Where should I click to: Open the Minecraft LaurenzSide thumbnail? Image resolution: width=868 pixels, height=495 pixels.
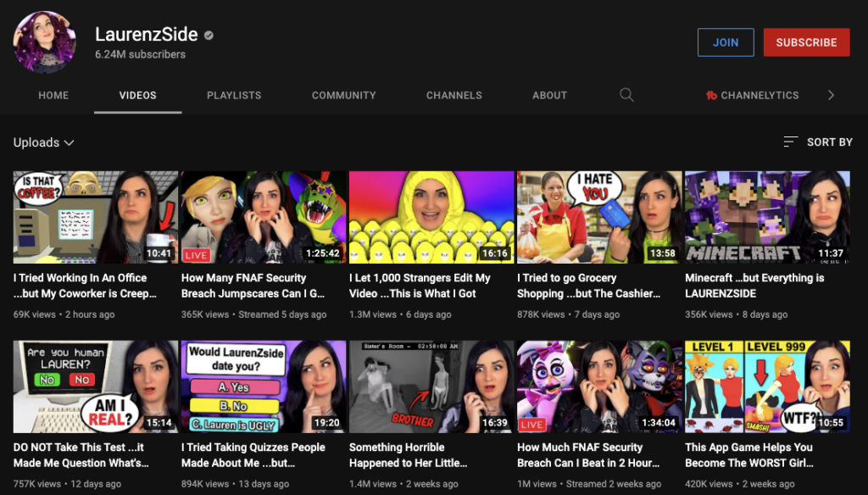pyautogui.click(x=767, y=217)
